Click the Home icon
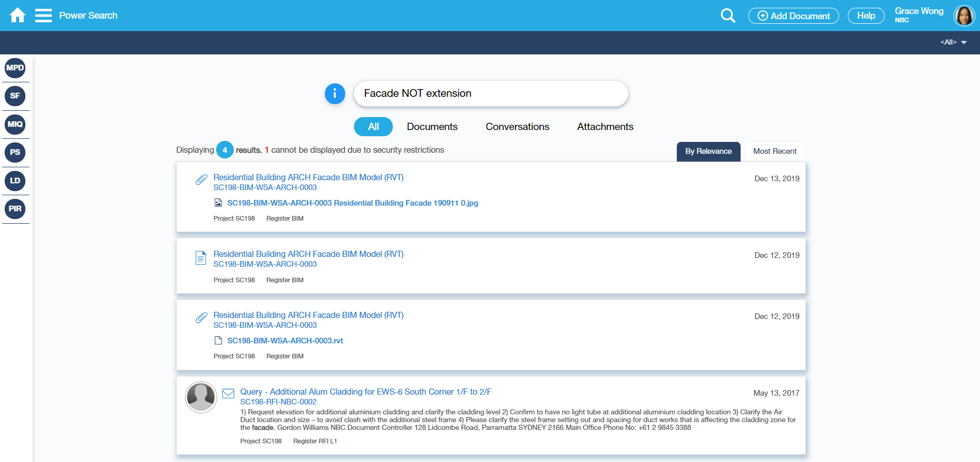 18,16
